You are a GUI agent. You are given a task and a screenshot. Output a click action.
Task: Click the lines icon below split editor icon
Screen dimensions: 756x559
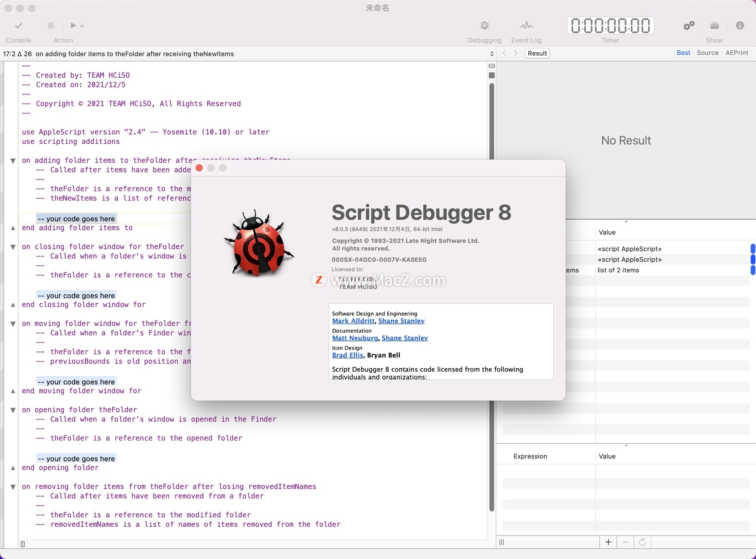pyautogui.click(x=492, y=75)
